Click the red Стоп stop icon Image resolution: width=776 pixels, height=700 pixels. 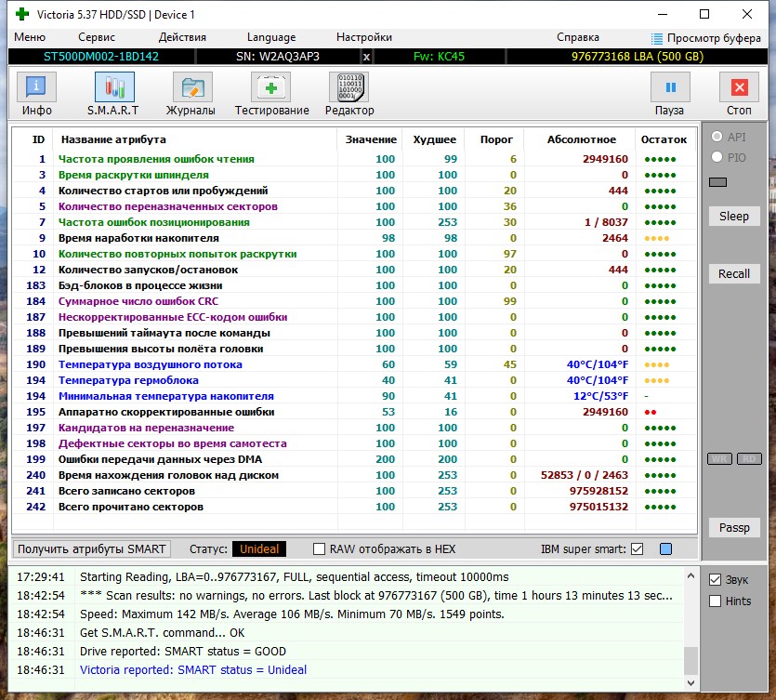[x=739, y=87]
